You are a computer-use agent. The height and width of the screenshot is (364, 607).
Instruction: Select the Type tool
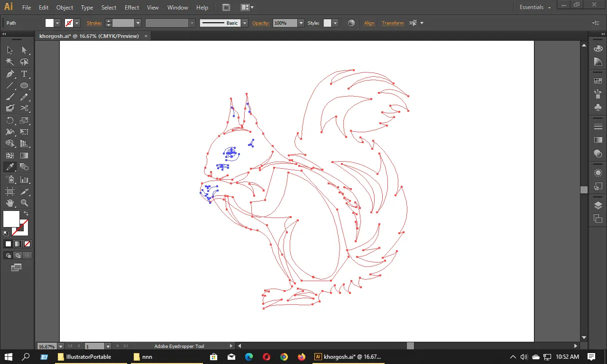tap(24, 74)
